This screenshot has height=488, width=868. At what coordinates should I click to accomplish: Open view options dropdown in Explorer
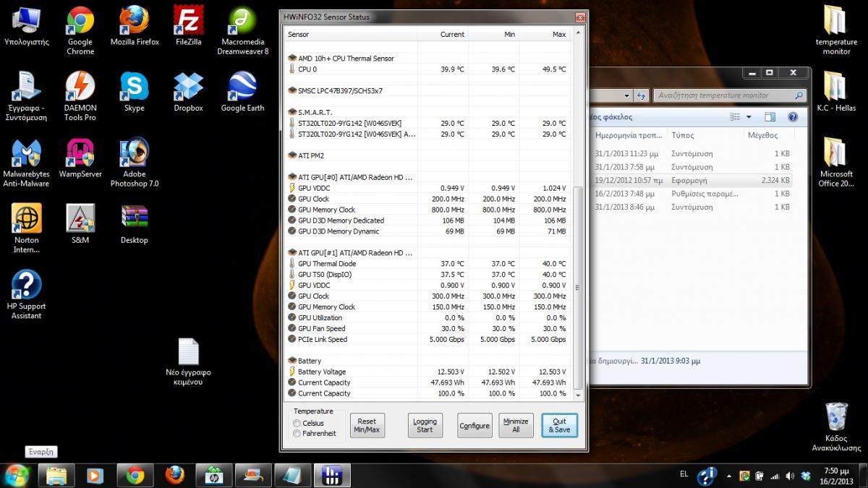(749, 116)
